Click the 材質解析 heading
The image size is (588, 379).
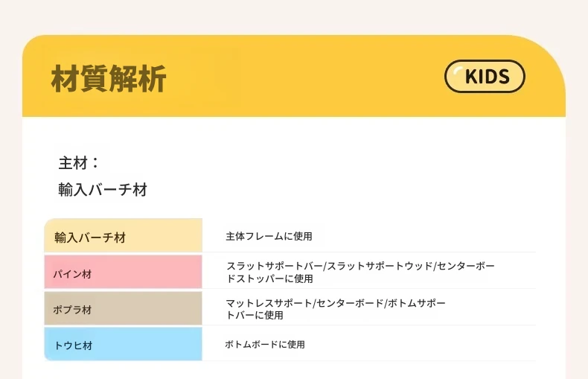click(x=109, y=78)
